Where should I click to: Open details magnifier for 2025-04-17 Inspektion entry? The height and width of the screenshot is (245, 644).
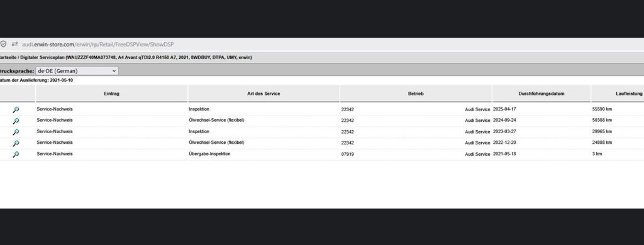(16, 109)
